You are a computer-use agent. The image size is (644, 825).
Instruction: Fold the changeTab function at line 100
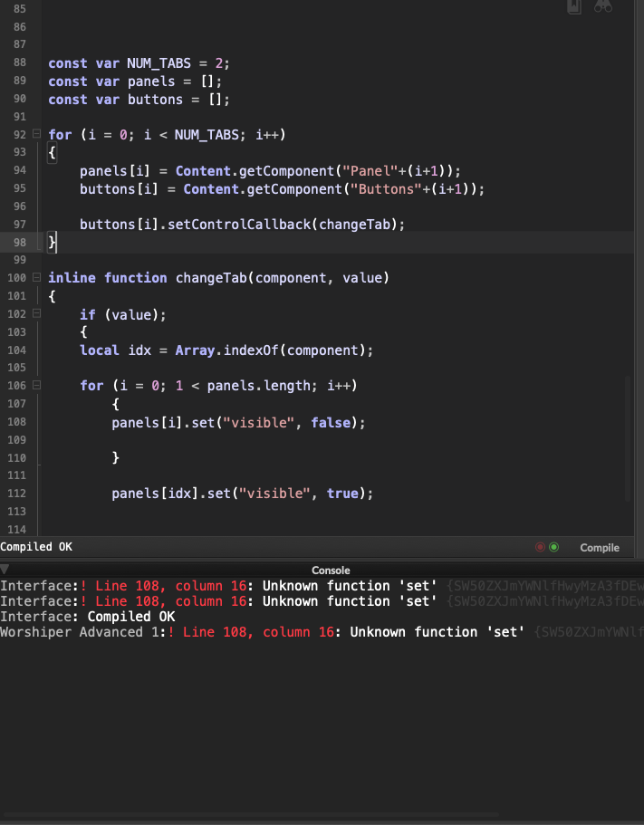click(x=36, y=277)
